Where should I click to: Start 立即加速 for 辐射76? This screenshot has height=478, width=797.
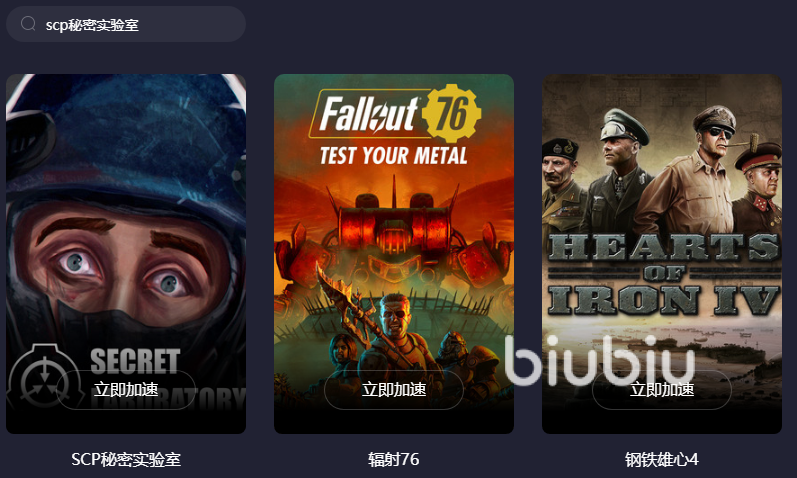394,390
